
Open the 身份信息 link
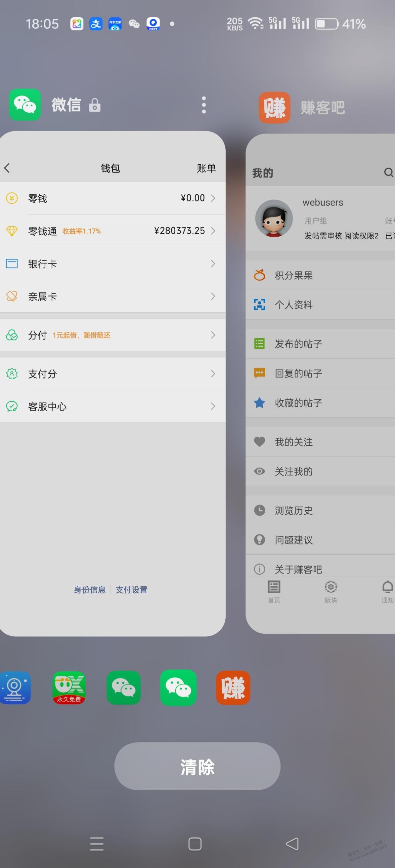click(90, 590)
